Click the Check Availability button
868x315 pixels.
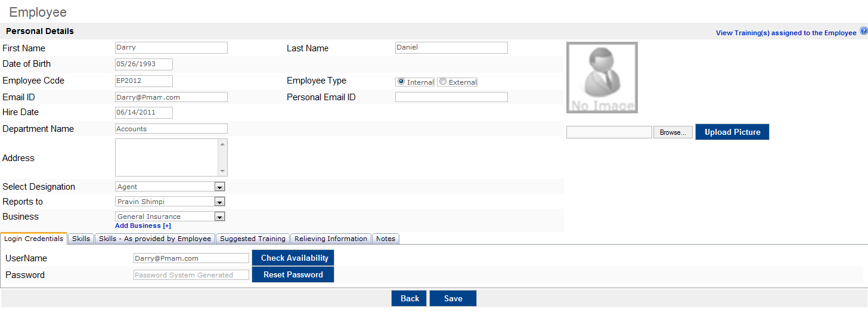[x=293, y=258]
